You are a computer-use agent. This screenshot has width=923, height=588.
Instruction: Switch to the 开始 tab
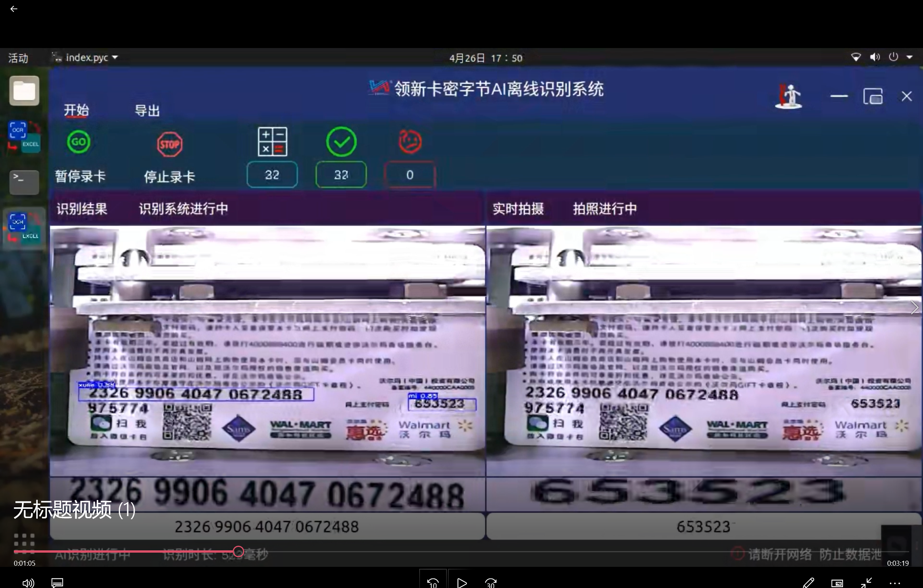76,110
